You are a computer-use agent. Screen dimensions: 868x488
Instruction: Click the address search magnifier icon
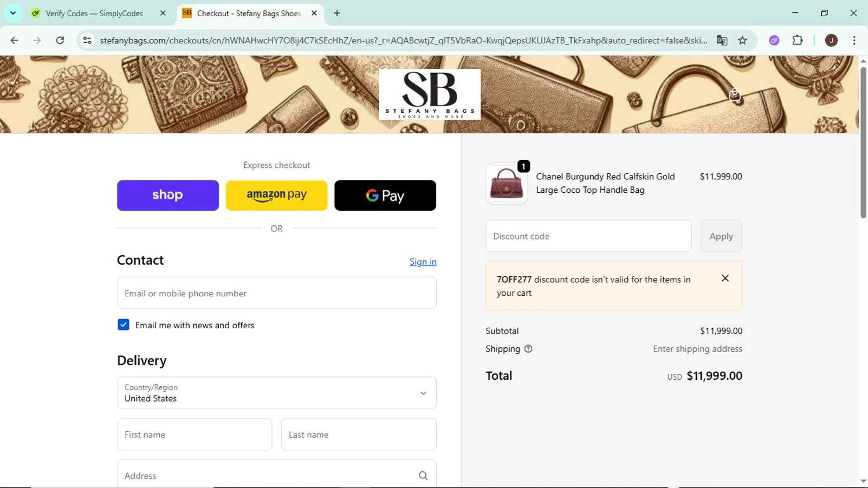[x=423, y=476]
